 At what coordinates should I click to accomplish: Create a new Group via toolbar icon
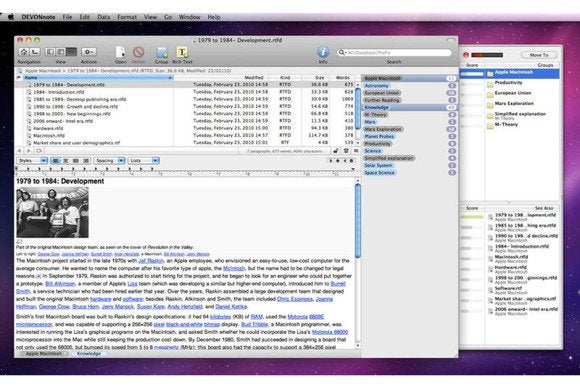click(x=161, y=52)
